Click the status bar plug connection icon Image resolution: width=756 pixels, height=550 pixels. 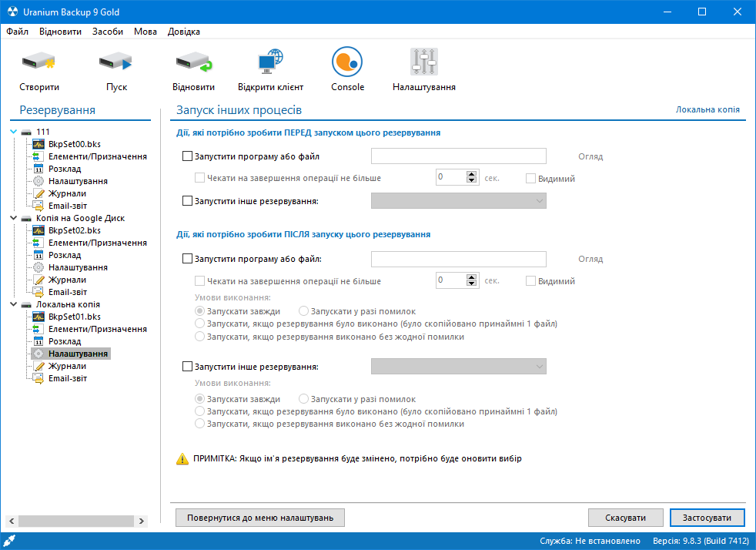tap(9, 541)
